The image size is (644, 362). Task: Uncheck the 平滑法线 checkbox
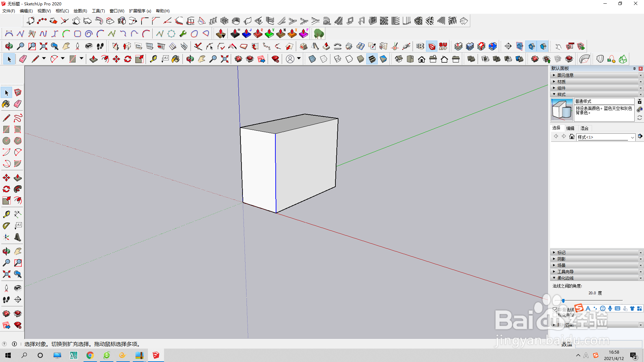555,310
